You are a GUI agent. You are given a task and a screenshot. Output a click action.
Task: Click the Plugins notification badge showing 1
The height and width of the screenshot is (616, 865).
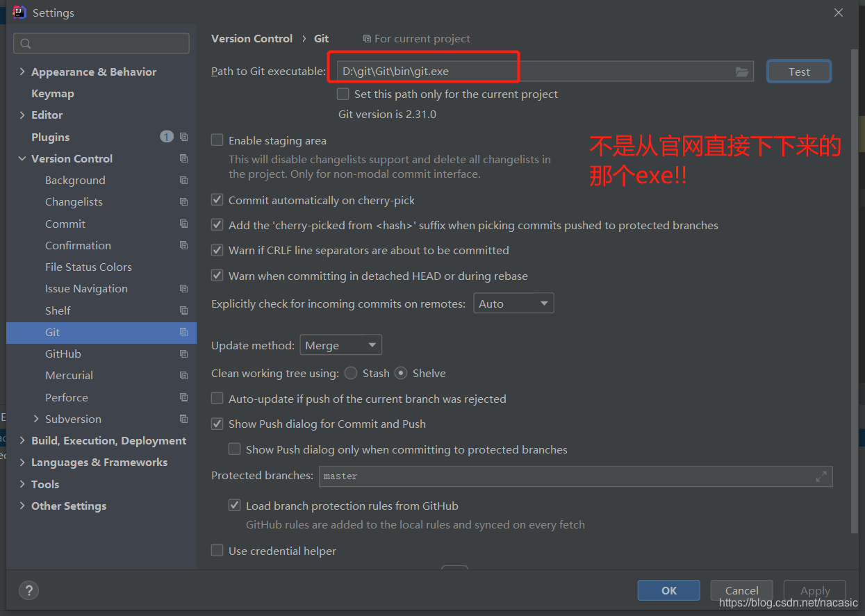pyautogui.click(x=166, y=136)
